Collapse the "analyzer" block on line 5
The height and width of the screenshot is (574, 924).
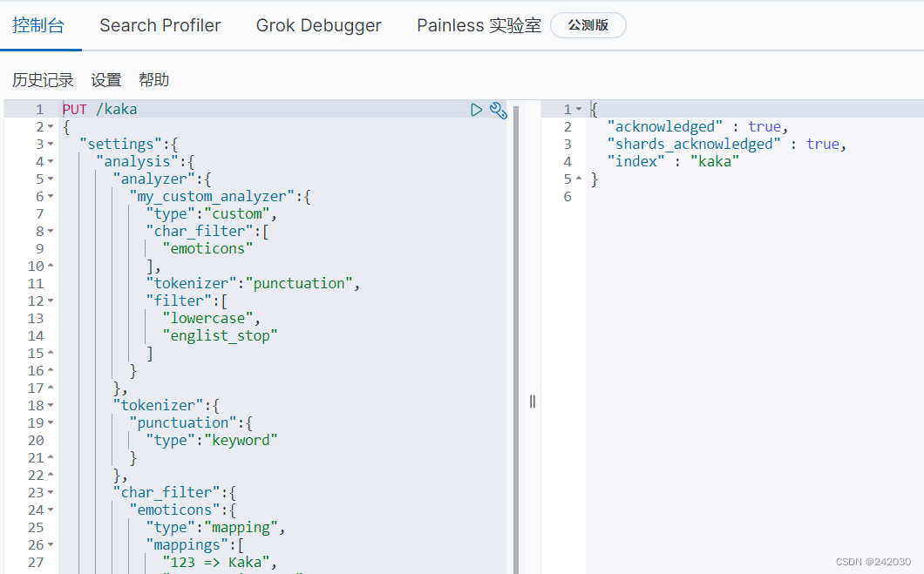pyautogui.click(x=51, y=179)
